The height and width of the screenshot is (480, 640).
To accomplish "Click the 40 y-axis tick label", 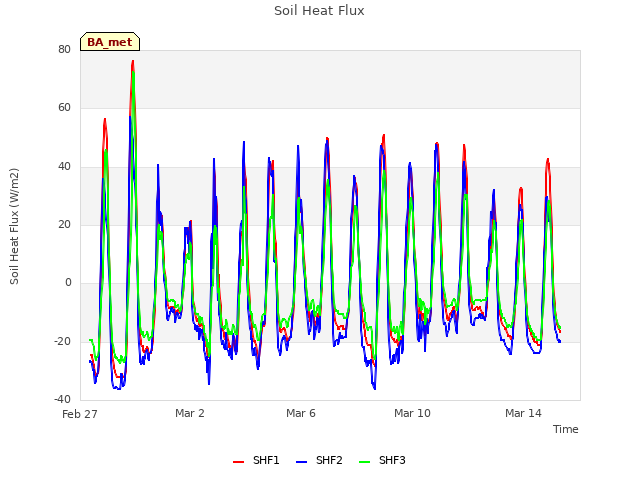I will pyautogui.click(x=64, y=166).
